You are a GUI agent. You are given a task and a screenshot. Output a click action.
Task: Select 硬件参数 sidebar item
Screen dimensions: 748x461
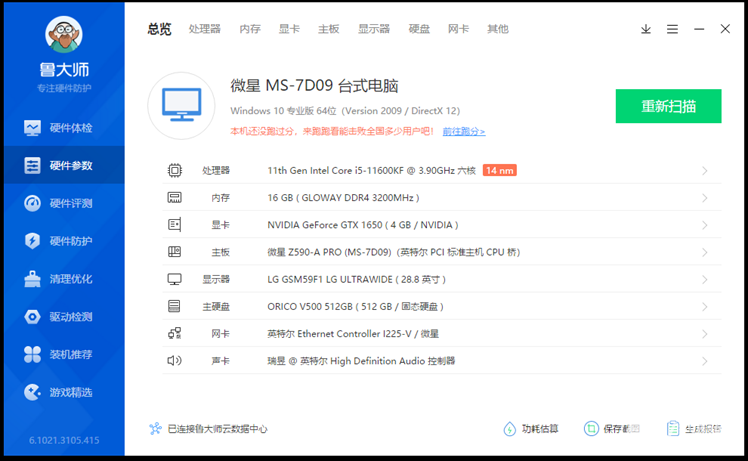pos(64,166)
